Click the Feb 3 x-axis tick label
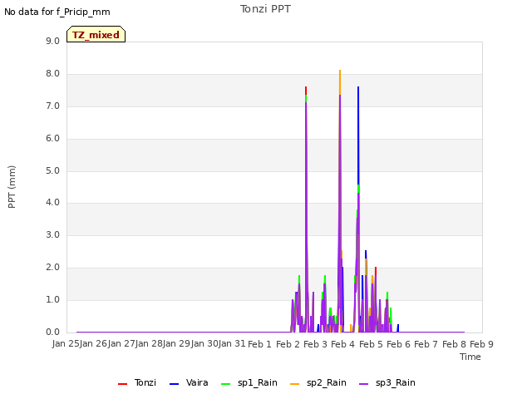 pyautogui.click(x=315, y=344)
